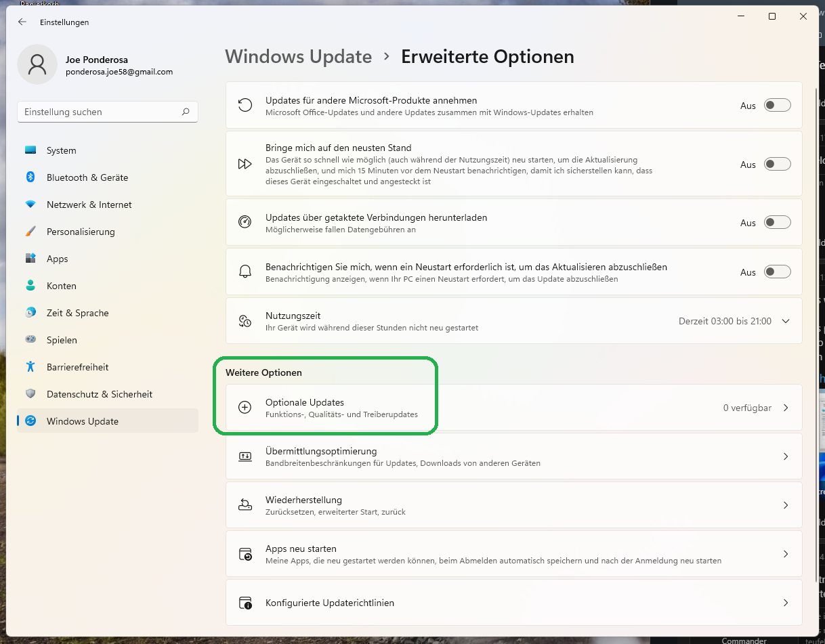Select the Zeit & Sprache label

click(78, 313)
